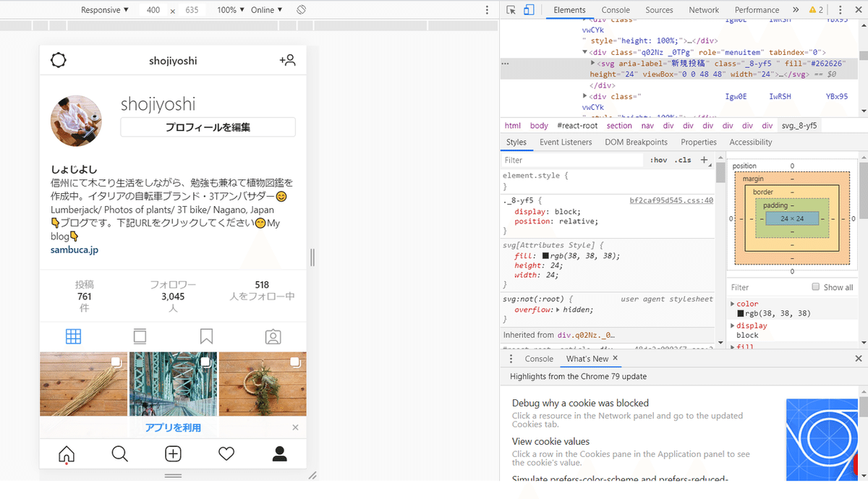
Task: Activate the inspect element picker icon
Action: tap(511, 10)
